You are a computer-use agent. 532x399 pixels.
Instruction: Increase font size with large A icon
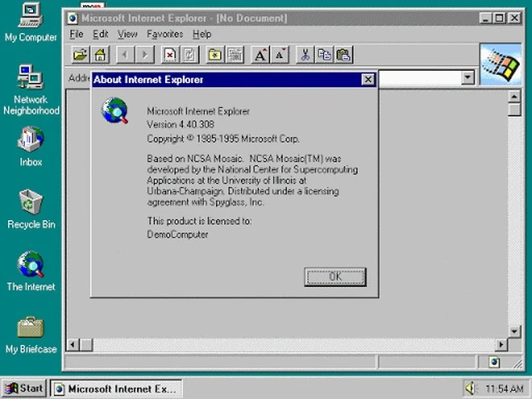tap(260, 55)
